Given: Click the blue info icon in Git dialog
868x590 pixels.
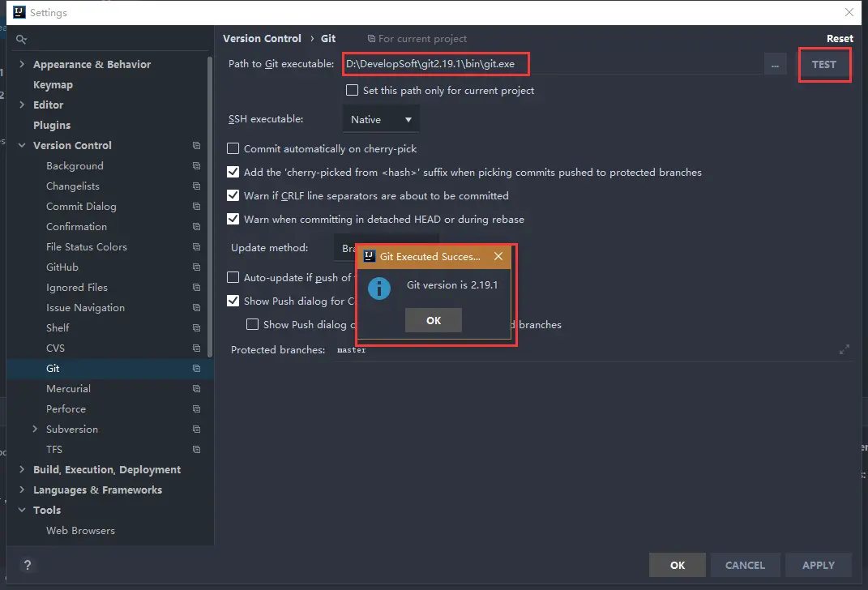Looking at the screenshot, I should (379, 289).
